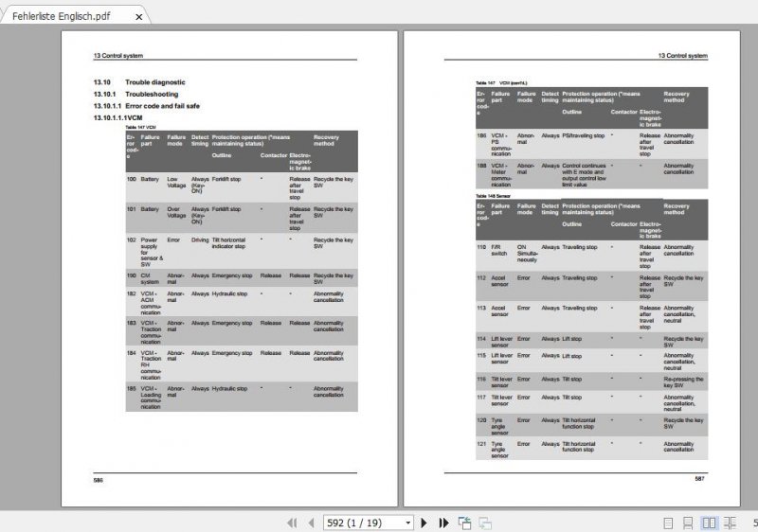The image size is (758, 532).
Task: Click error code 115 Lift lever row
Action: tap(591, 361)
